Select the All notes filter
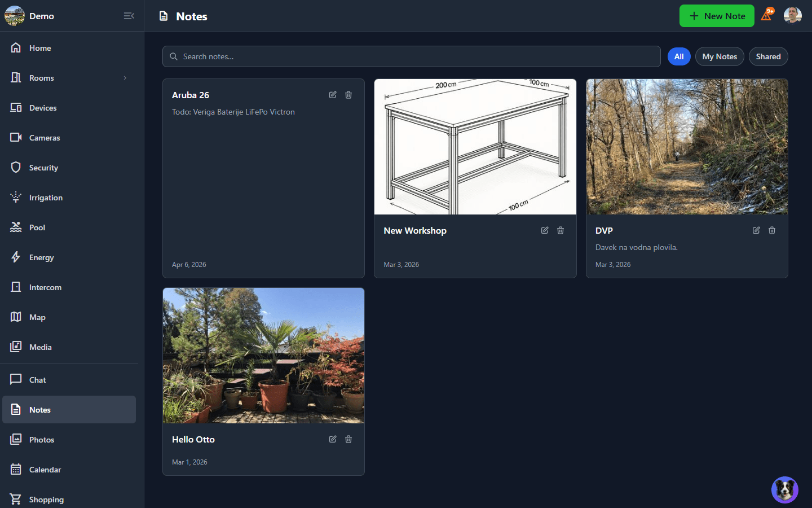 tap(679, 56)
